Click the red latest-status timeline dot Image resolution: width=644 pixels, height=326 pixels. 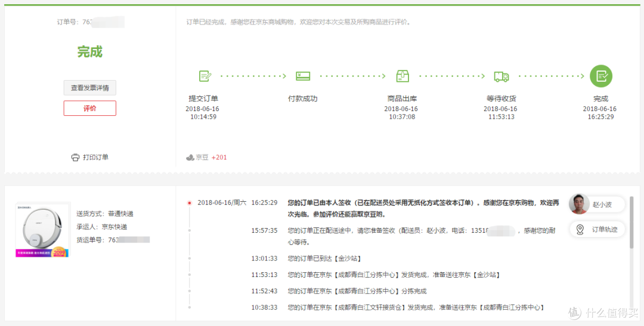[x=190, y=202]
